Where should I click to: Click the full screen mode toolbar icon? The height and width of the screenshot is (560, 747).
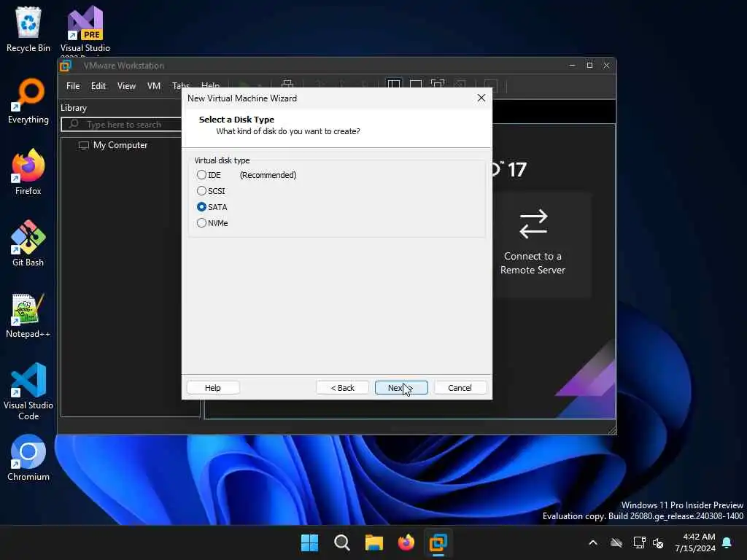point(438,85)
